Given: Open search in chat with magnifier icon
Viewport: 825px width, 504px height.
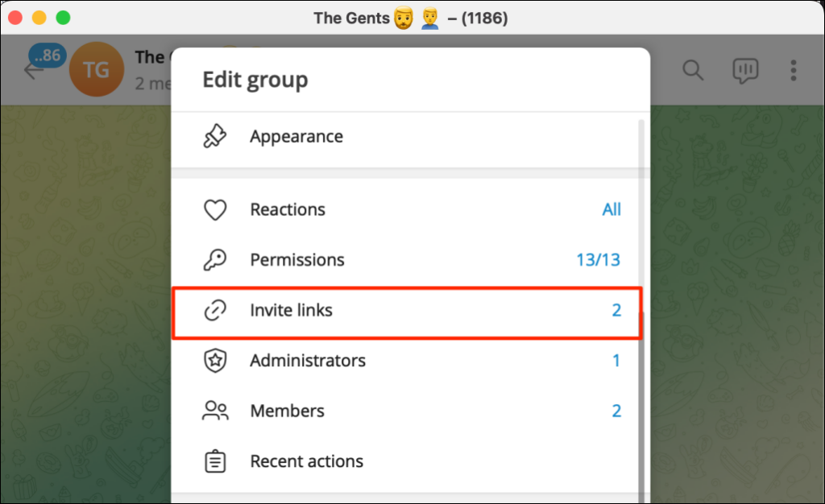Looking at the screenshot, I should pos(693,70).
